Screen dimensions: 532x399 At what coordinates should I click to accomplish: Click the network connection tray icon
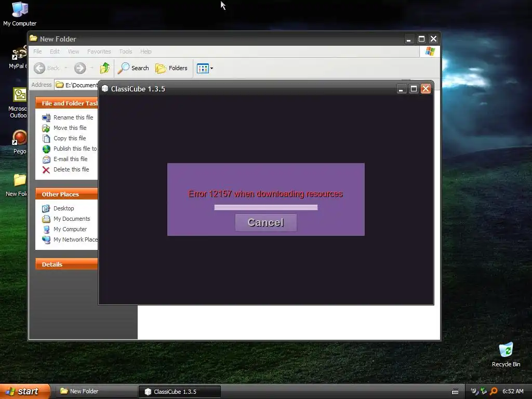484,391
